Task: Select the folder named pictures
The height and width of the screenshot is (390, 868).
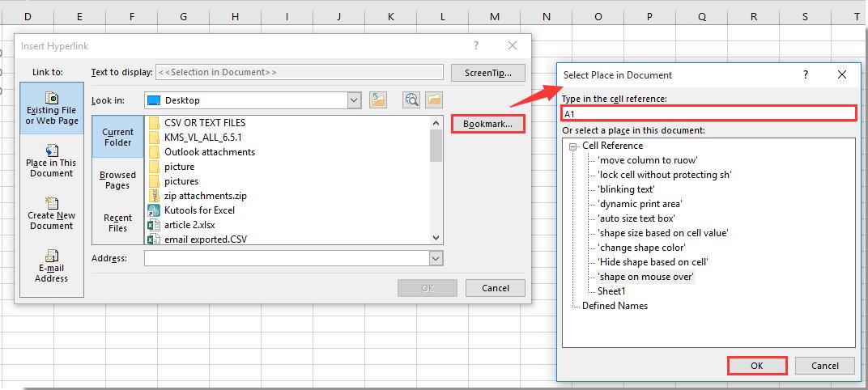Action: (x=173, y=181)
